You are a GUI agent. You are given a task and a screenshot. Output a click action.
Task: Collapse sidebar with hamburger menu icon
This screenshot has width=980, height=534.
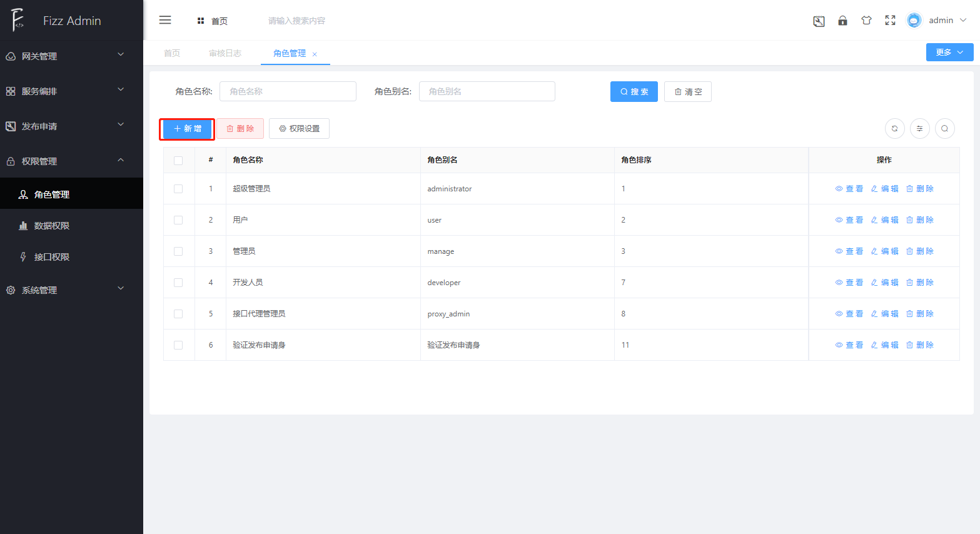[165, 20]
